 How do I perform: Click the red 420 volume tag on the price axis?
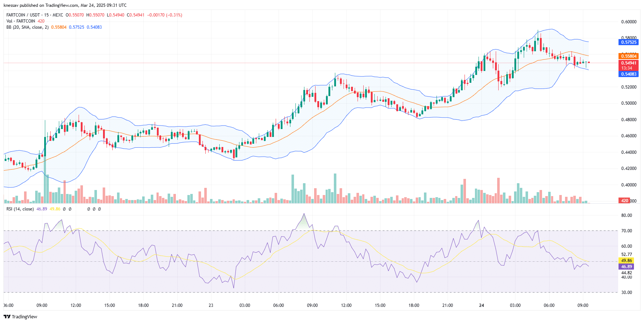click(x=624, y=201)
